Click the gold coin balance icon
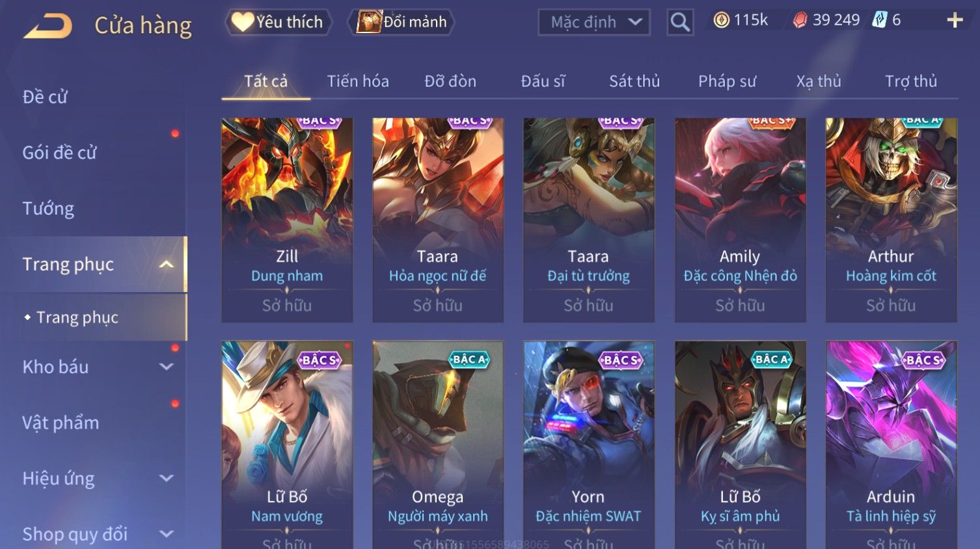Image resolution: width=980 pixels, height=549 pixels. [x=721, y=21]
